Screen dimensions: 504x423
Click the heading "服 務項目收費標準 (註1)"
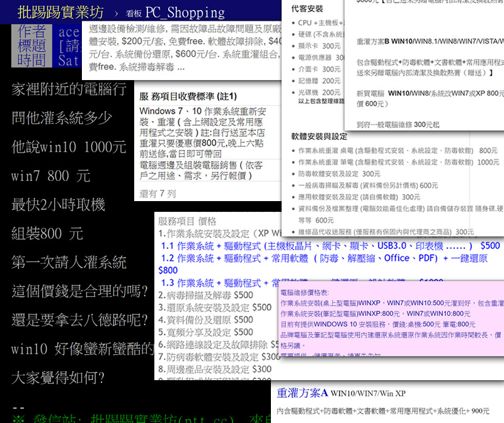[x=188, y=96]
